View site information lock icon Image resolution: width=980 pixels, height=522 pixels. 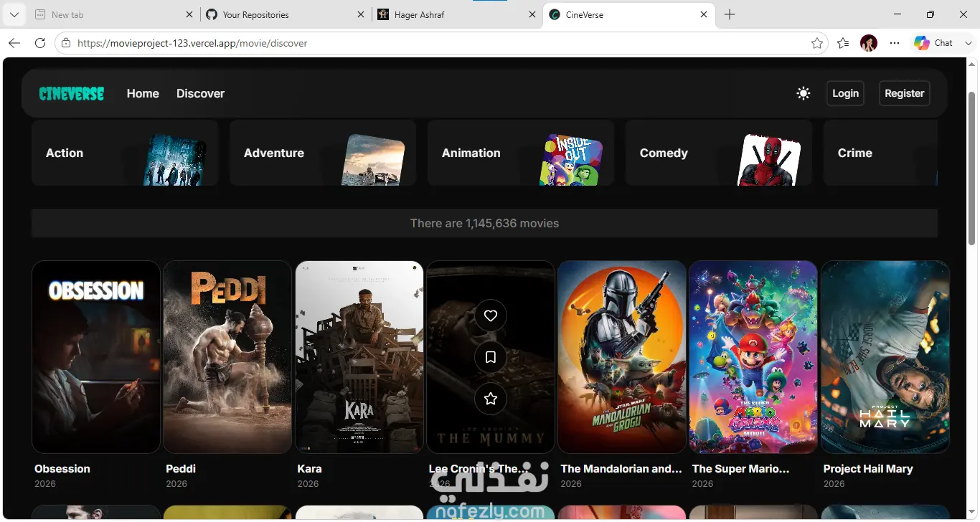66,43
